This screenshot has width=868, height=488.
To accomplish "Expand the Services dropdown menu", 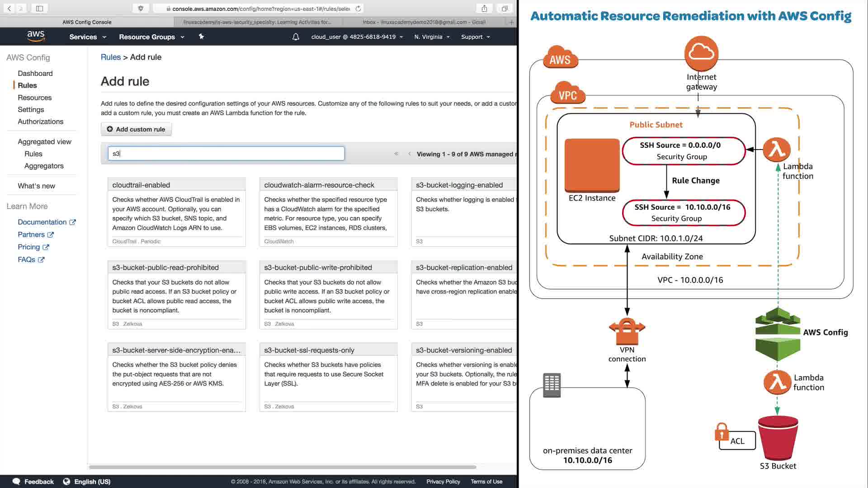I will (87, 37).
